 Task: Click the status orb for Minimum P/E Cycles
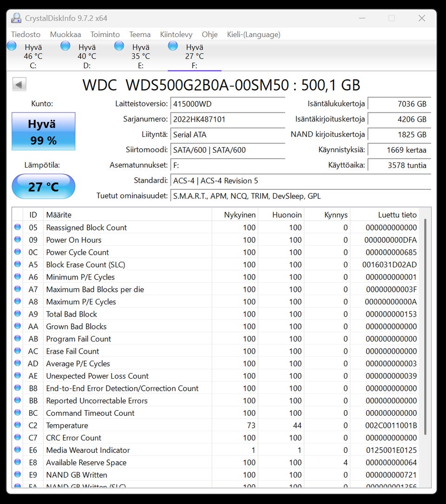click(x=18, y=277)
